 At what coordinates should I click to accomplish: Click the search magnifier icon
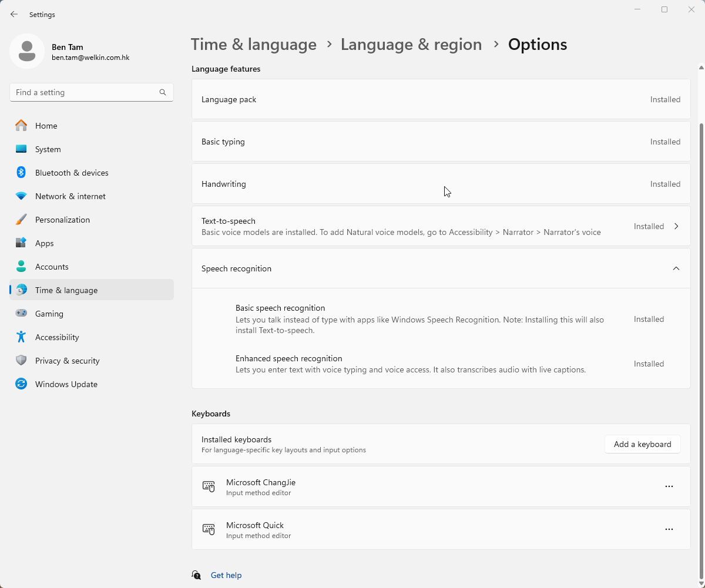tap(163, 92)
